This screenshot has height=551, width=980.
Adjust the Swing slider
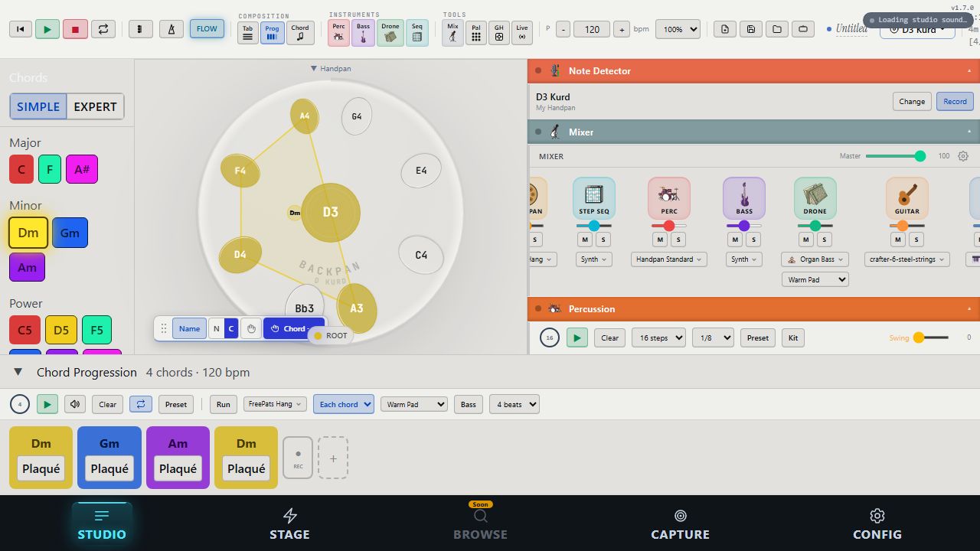click(x=931, y=337)
